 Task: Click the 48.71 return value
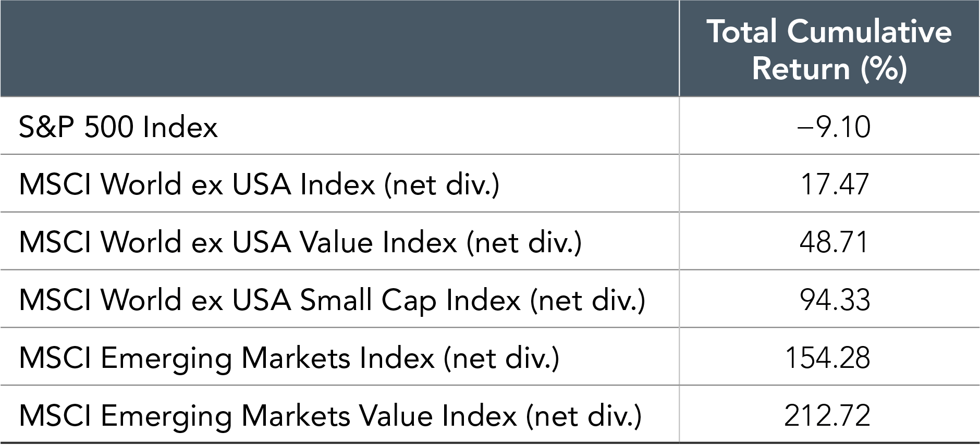[834, 242]
